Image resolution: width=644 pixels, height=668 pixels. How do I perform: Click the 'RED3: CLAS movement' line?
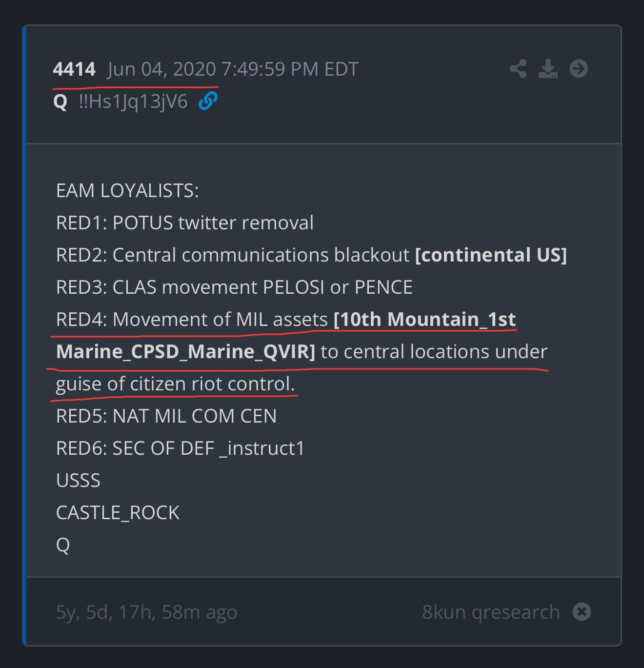tap(234, 287)
